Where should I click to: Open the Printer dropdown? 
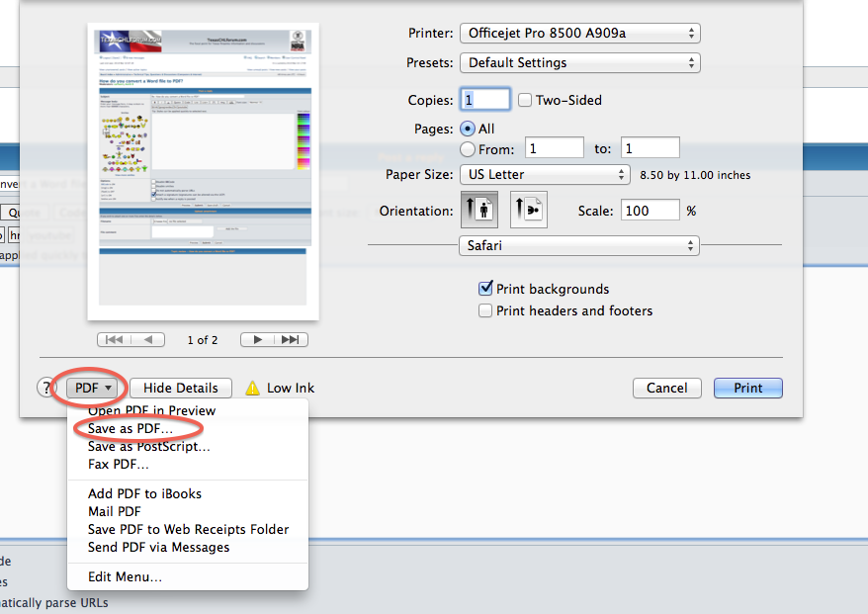pos(579,34)
